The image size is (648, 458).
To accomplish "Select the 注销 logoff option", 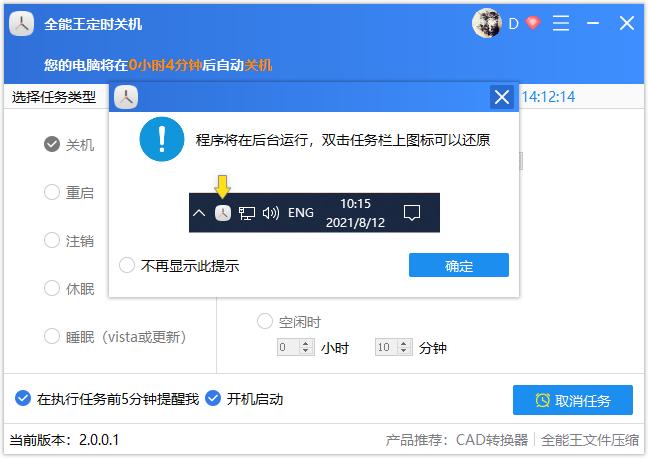I will tap(69, 241).
